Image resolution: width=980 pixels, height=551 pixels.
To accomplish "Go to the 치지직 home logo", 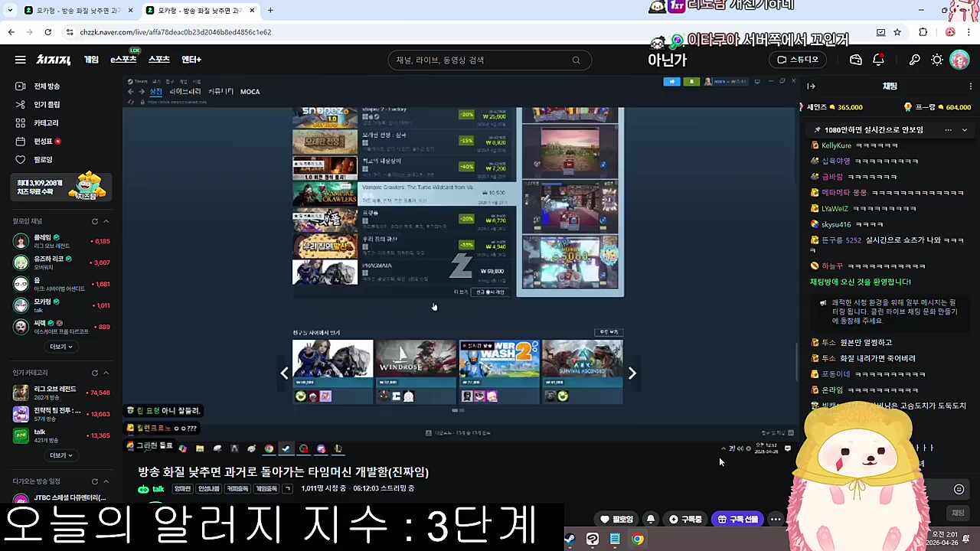I will 54,60.
